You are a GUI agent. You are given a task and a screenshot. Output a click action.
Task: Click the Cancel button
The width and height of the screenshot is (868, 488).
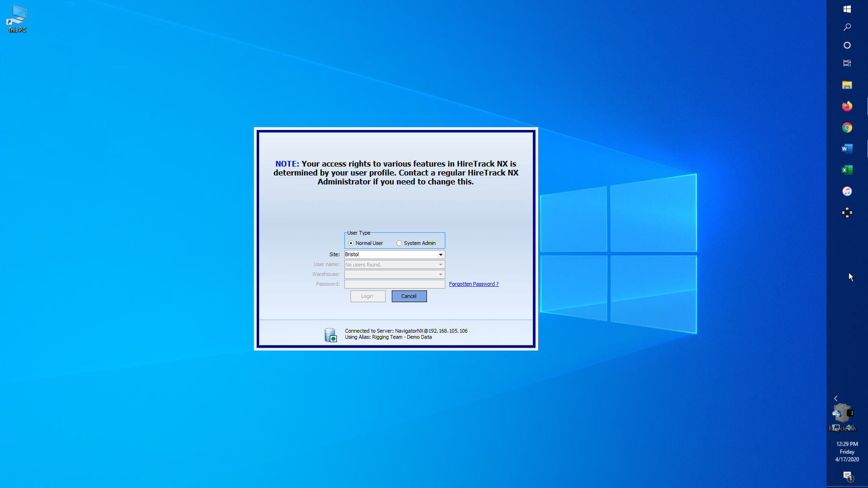click(x=409, y=296)
